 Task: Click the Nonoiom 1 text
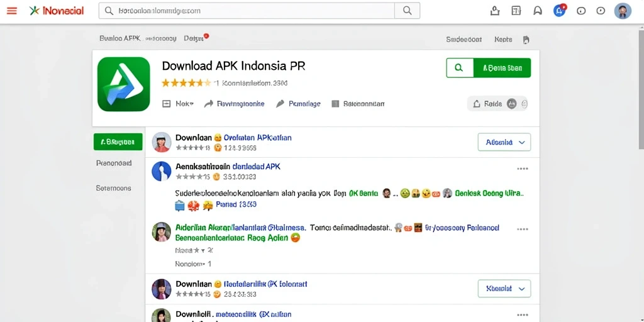click(x=193, y=264)
